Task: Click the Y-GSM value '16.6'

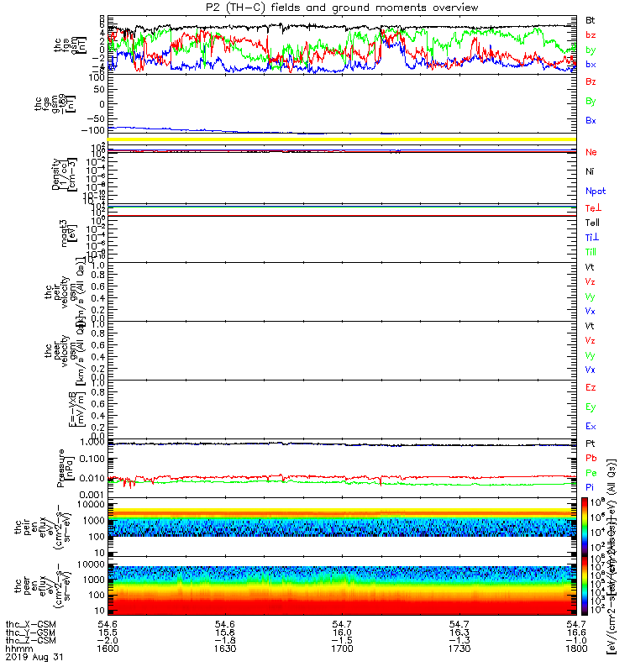Action: point(576,633)
